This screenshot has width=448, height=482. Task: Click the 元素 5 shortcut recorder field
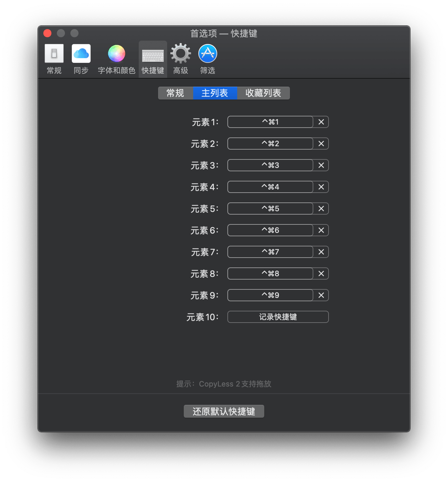(270, 209)
